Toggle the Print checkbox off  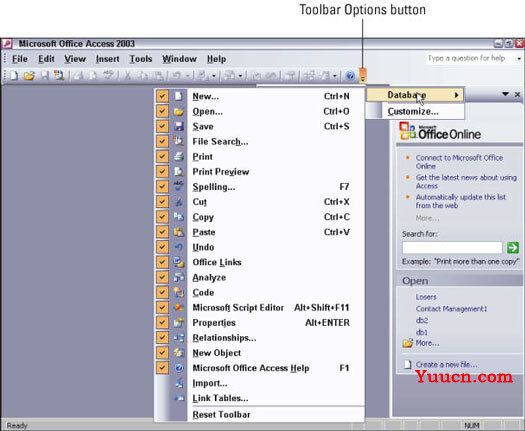162,157
